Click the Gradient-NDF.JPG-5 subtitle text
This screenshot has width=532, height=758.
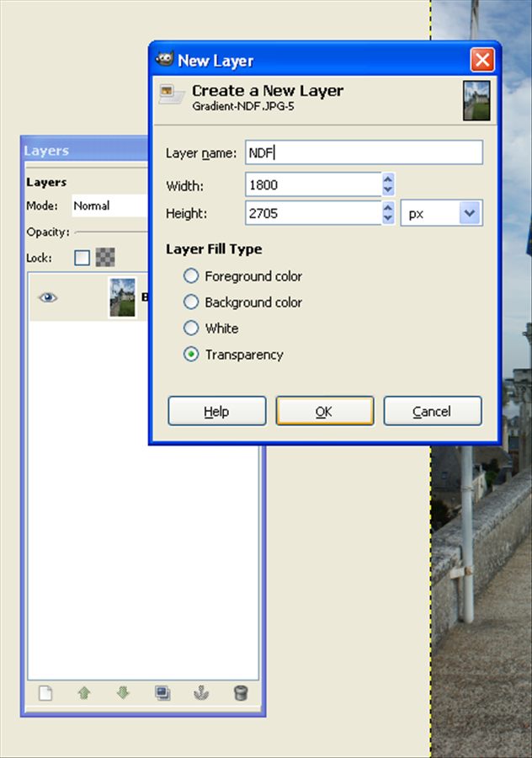coord(243,106)
